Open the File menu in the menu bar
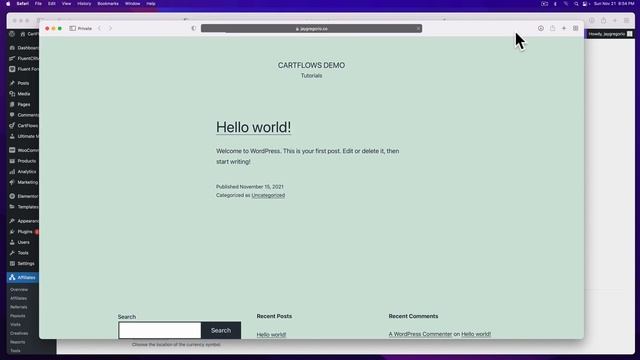 (x=38, y=4)
